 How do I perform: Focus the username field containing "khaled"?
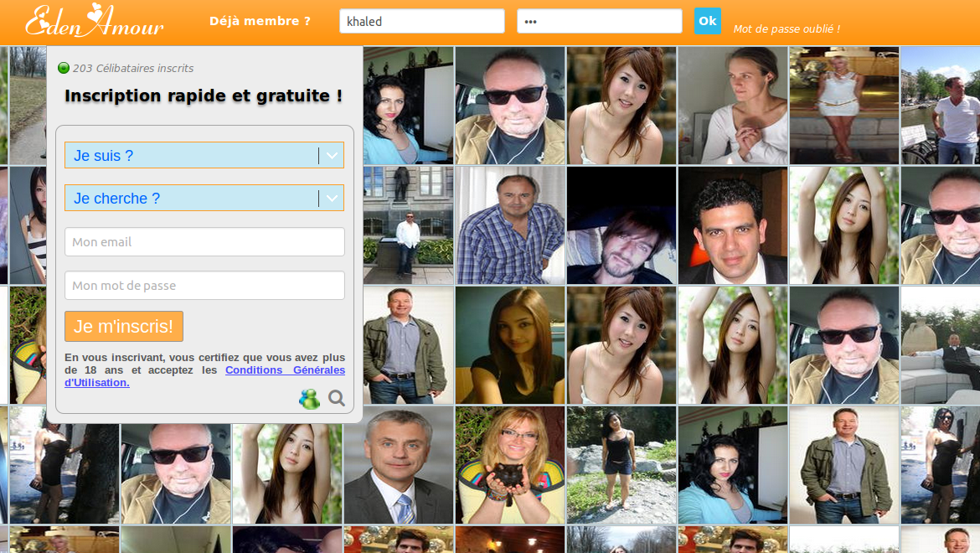[422, 21]
